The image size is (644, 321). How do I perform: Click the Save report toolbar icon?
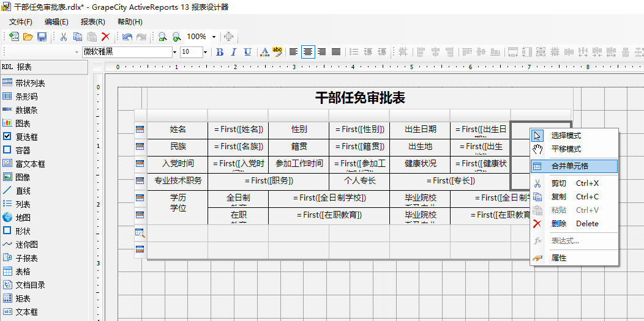(x=42, y=37)
